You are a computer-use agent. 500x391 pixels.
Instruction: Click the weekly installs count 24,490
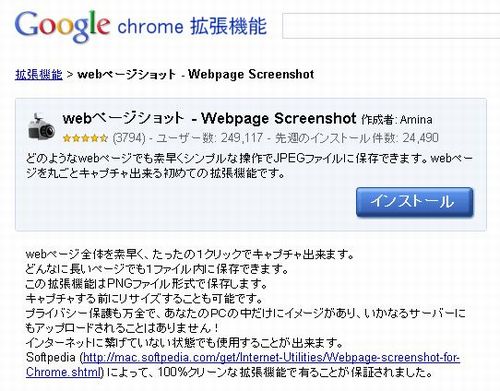click(420, 138)
